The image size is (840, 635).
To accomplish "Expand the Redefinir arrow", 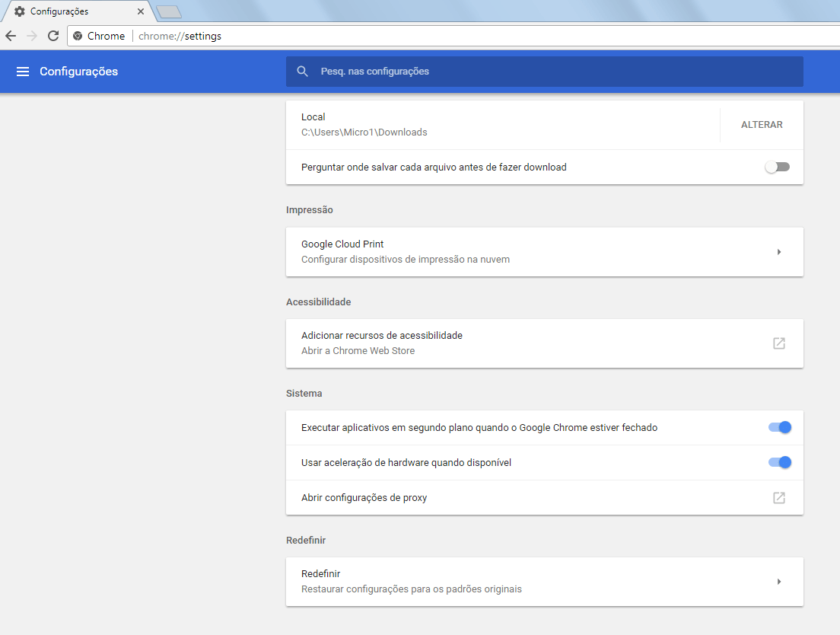I will 779,582.
